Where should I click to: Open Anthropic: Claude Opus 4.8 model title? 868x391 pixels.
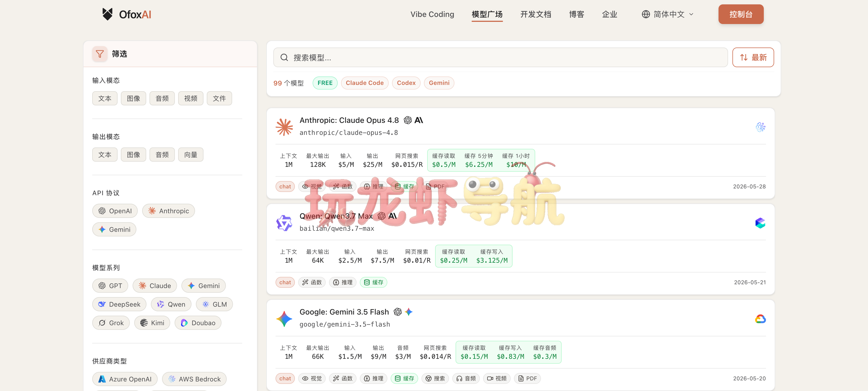[349, 120]
